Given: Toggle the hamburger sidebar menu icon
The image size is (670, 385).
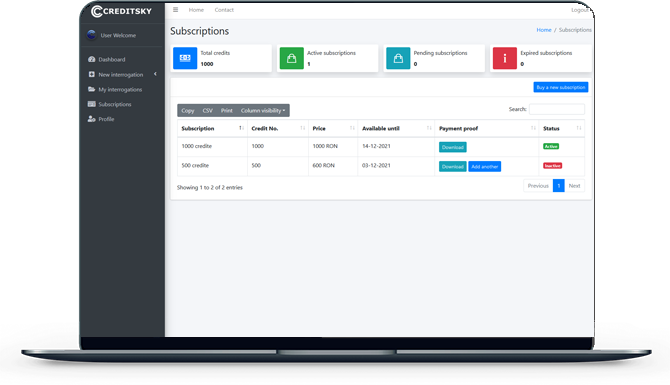Looking at the screenshot, I should coord(176,9).
